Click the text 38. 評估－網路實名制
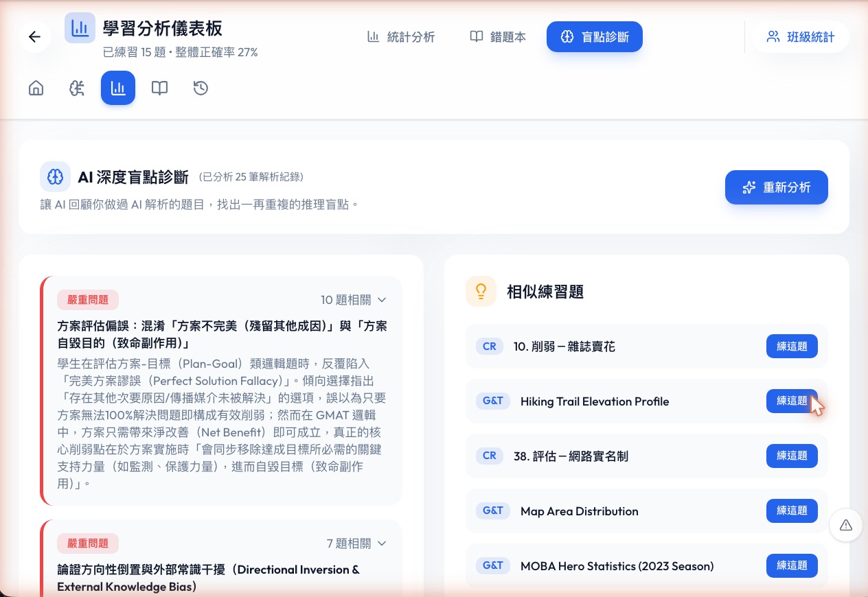 571,456
